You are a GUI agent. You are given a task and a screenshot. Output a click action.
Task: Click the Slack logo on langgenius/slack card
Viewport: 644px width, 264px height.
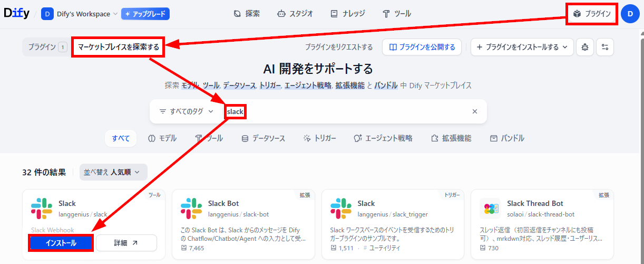point(42,209)
